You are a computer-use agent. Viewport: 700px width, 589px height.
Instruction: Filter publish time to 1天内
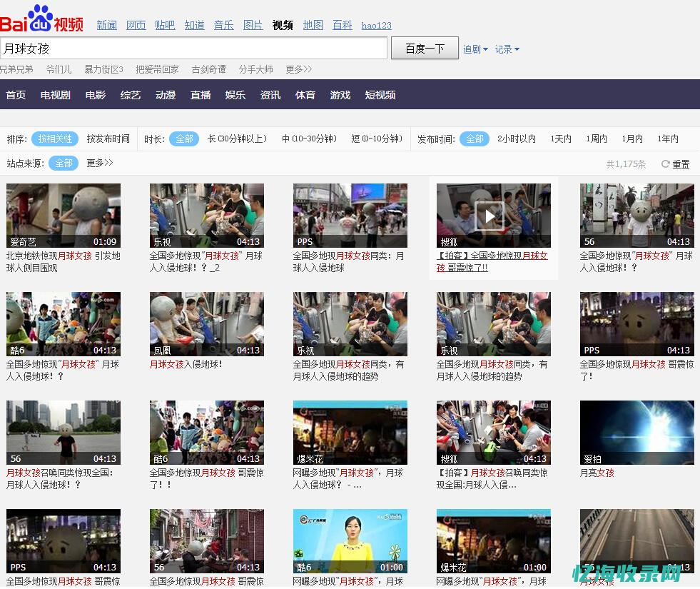[560, 139]
